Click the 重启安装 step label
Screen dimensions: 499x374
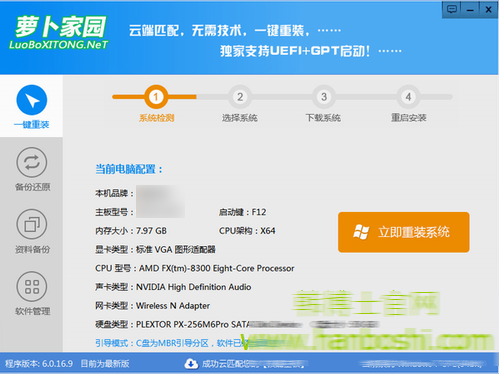click(x=409, y=118)
